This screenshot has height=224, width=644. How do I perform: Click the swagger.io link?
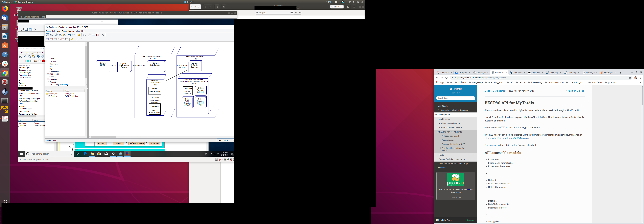click(x=494, y=145)
